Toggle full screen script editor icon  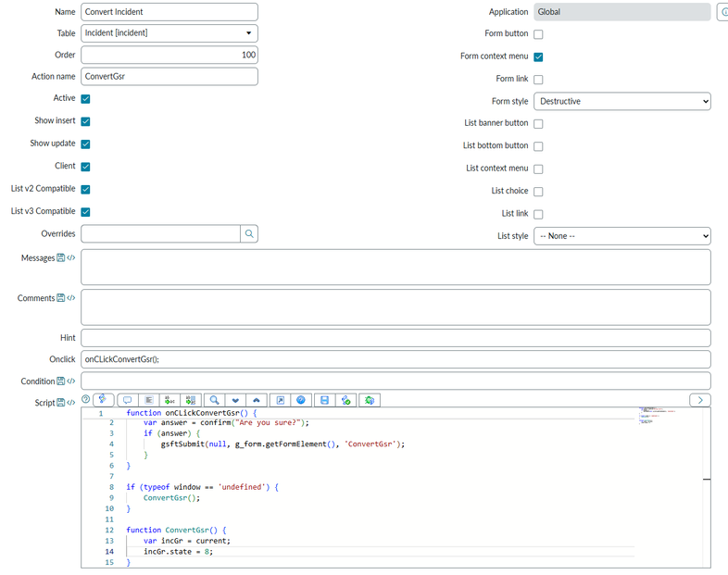280,400
